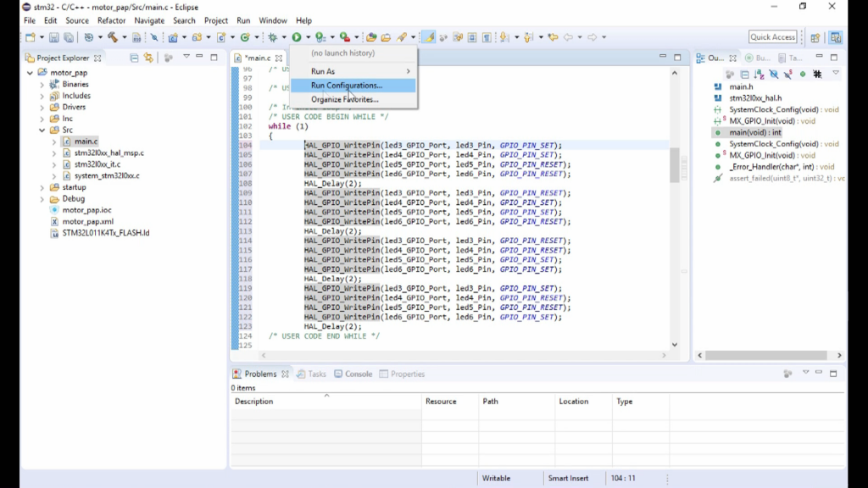This screenshot has height=488, width=868.
Task: Click the editor vertical scrollbar thumb
Action: click(675, 164)
